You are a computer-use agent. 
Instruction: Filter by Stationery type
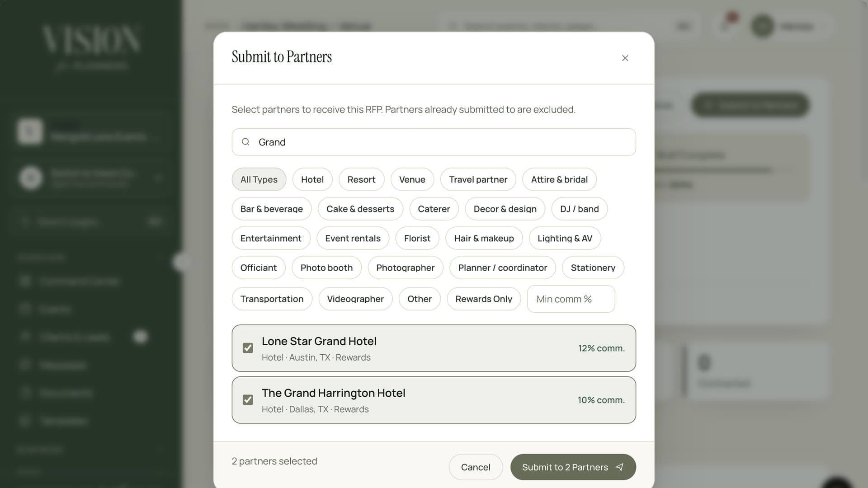[593, 267]
